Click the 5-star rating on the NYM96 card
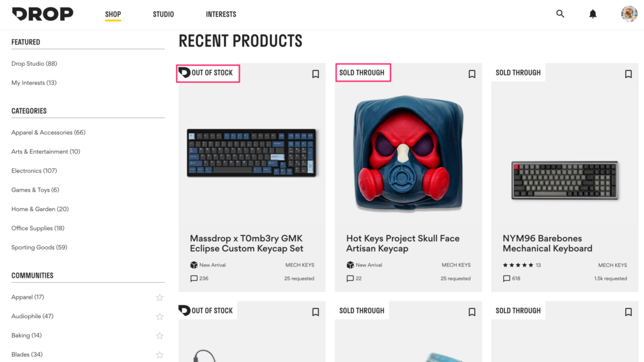The height and width of the screenshot is (362, 644). [x=517, y=265]
